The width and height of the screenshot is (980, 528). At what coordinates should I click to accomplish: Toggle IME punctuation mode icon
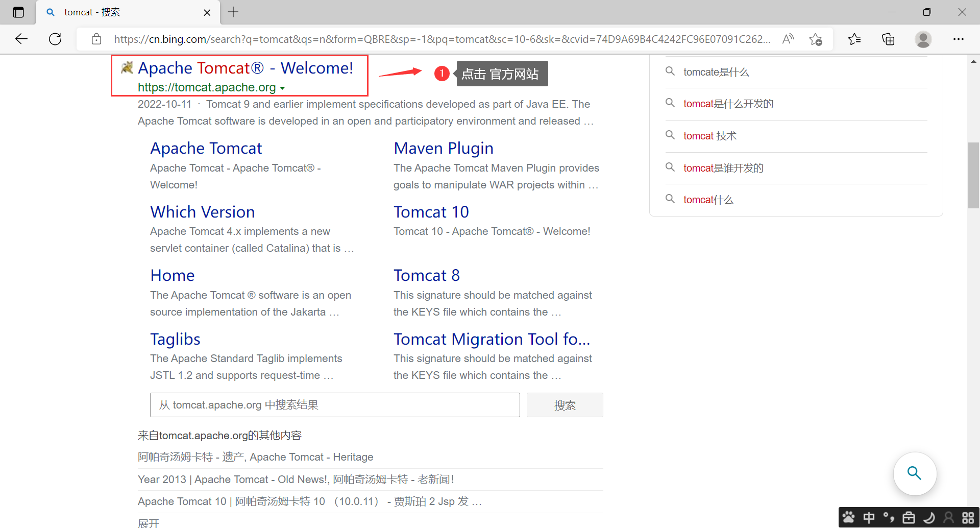pyautogui.click(x=889, y=518)
